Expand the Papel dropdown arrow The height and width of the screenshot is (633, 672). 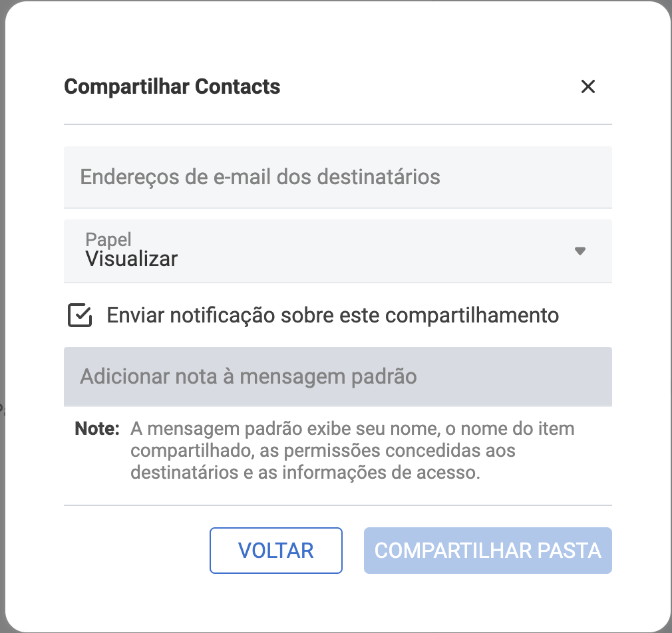[x=580, y=251]
